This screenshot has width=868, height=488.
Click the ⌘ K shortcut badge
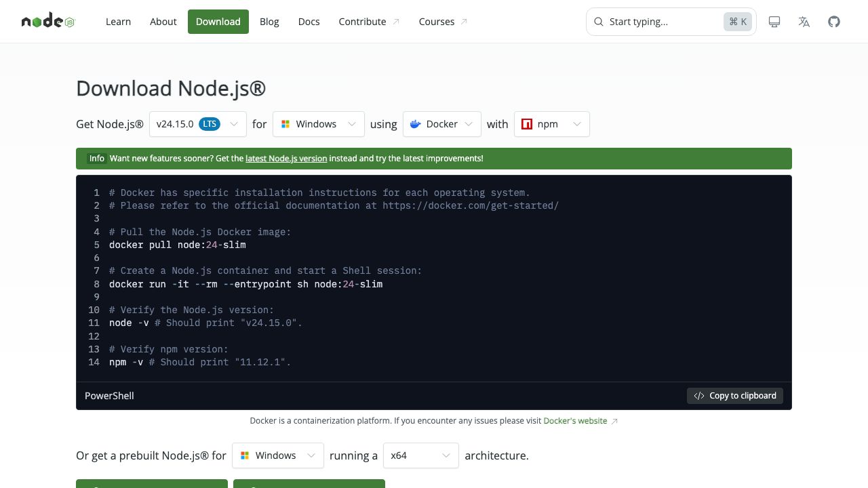(x=738, y=22)
